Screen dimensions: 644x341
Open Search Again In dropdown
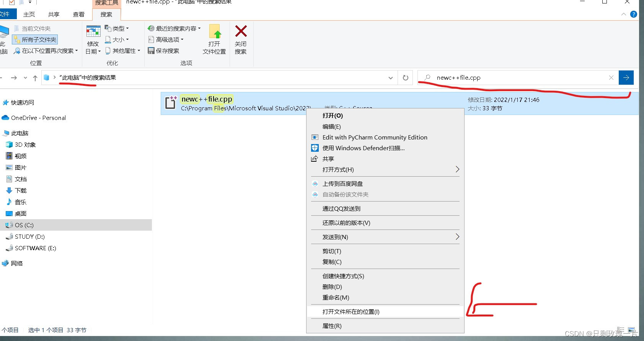46,51
